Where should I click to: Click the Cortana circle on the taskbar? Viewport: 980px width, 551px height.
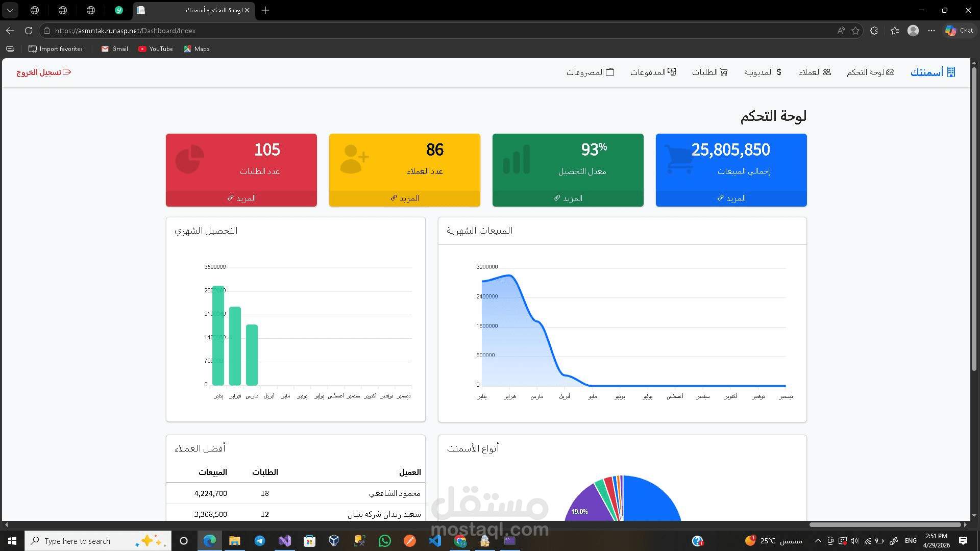184,541
